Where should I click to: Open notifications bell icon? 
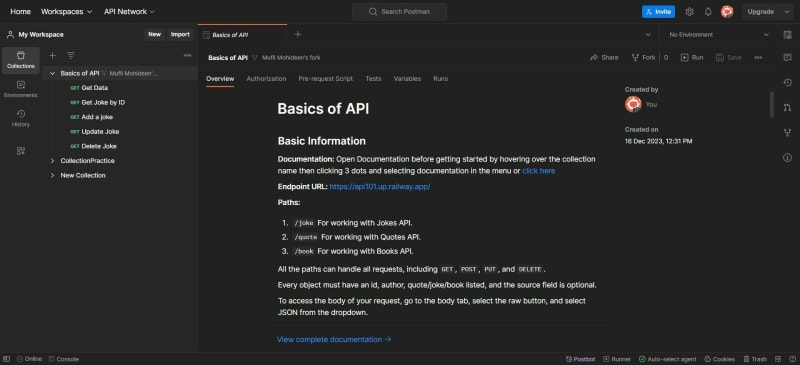[708, 12]
